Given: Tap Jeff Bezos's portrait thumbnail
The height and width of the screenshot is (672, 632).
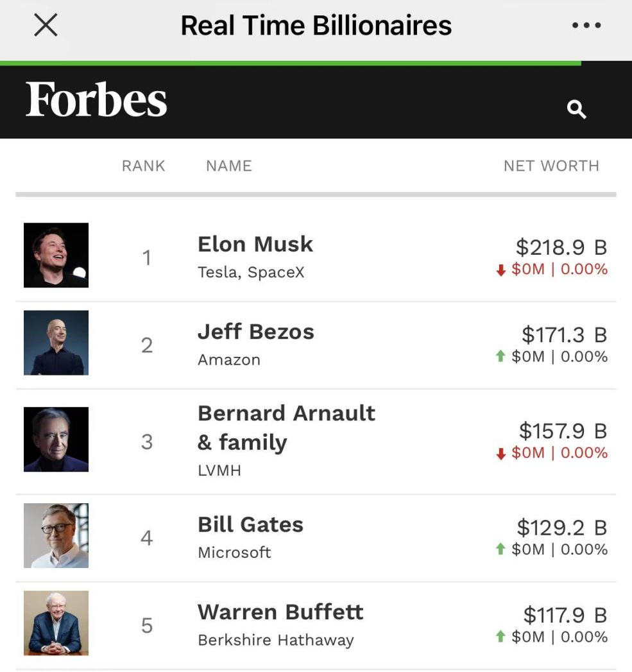Looking at the screenshot, I should pos(56,343).
